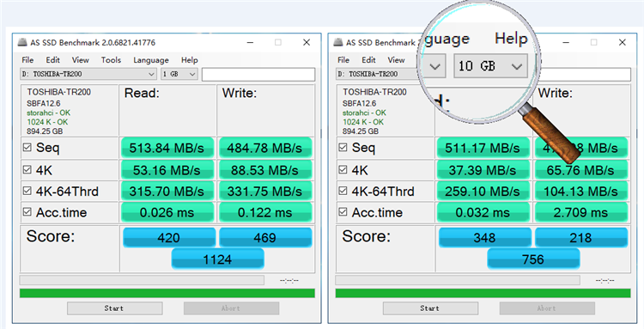Screen dimensions: 644x329
Task: Click the empty text field beside 1 GB dropdown
Action: click(258, 75)
